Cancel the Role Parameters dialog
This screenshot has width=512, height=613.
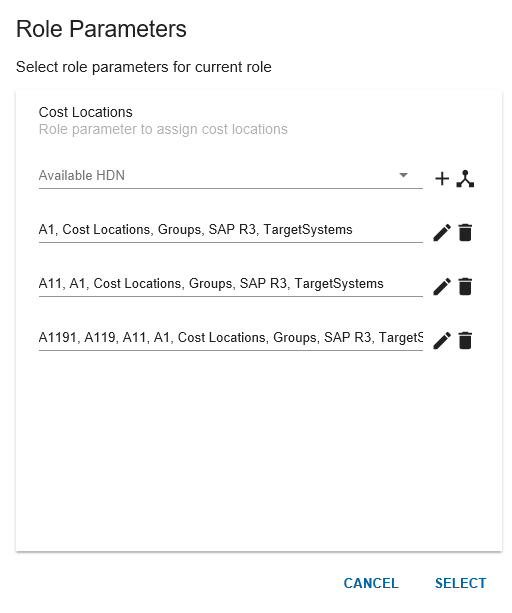click(371, 583)
